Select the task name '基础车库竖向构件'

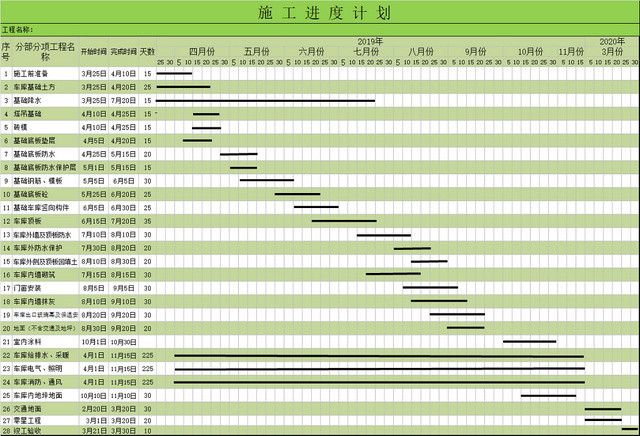coord(41,208)
